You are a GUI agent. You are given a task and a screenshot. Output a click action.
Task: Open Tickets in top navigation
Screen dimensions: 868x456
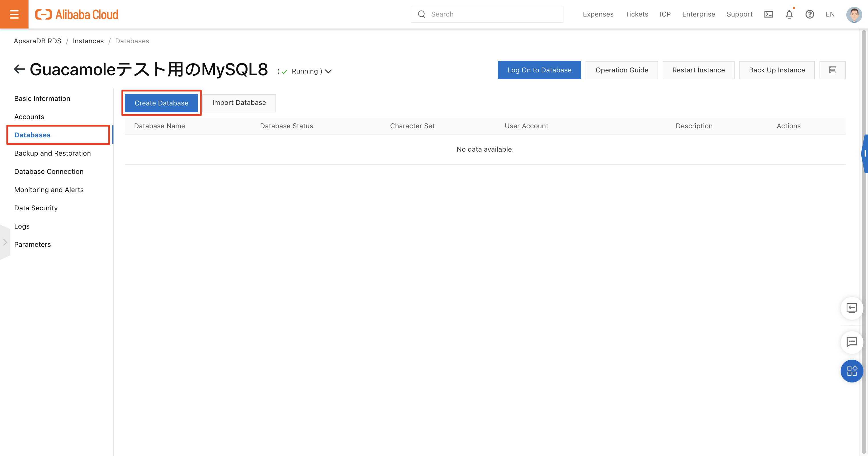pos(636,14)
